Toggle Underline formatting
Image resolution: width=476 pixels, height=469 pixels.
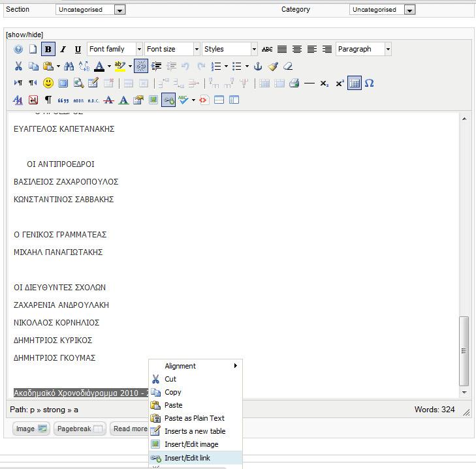click(78, 49)
